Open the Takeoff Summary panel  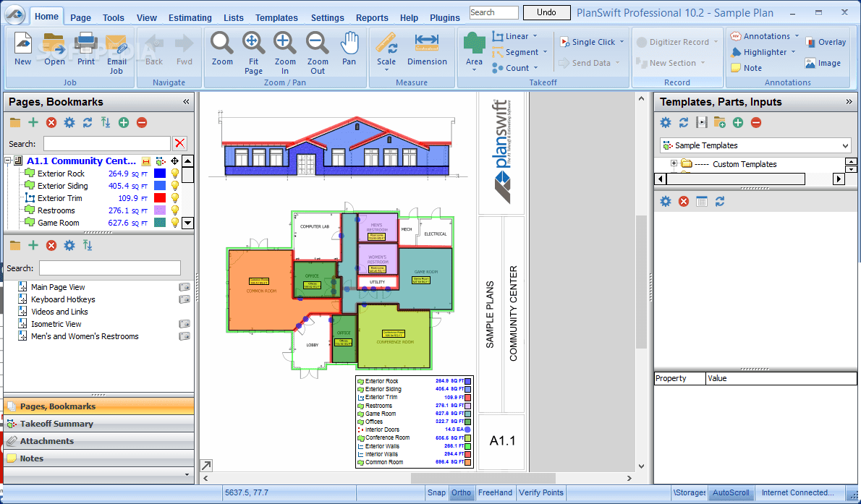point(56,424)
